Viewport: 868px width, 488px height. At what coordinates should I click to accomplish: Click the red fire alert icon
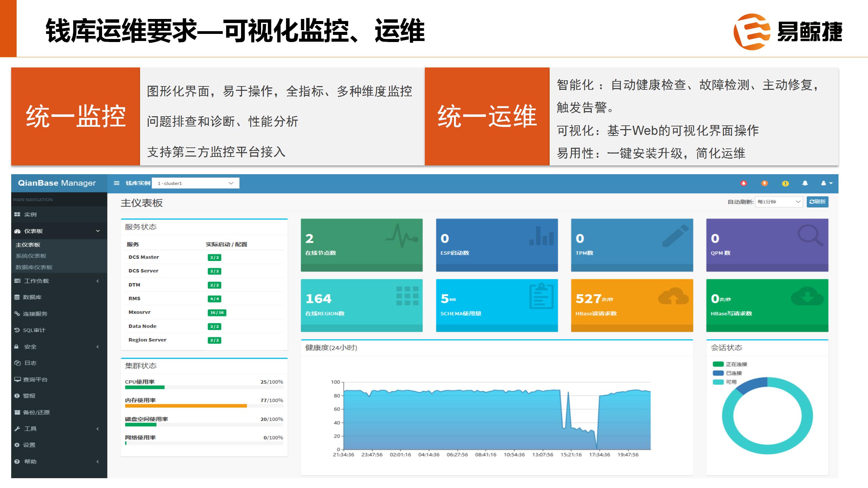pos(744,183)
